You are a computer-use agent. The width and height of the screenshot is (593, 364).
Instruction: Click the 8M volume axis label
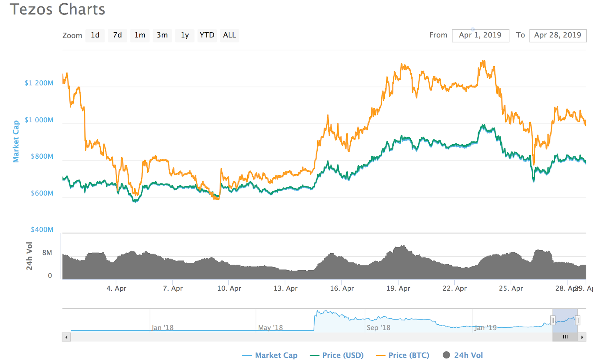[x=47, y=253]
